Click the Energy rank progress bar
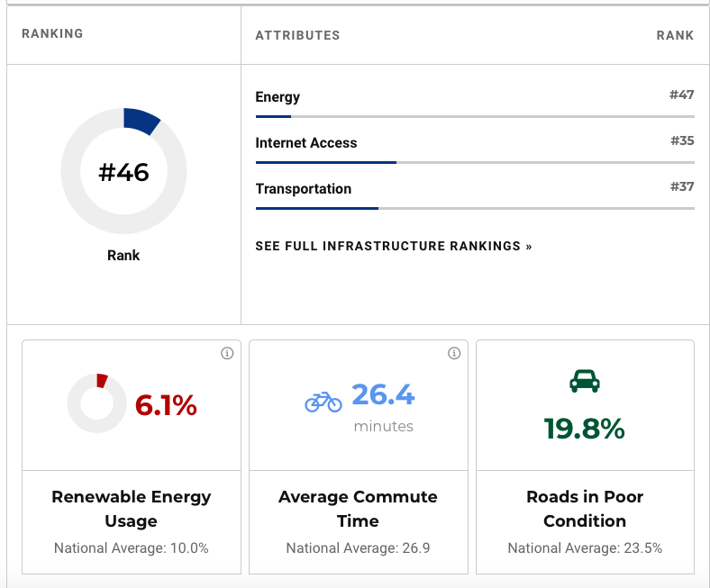Viewport: 710px width, 588px height. tap(475, 116)
